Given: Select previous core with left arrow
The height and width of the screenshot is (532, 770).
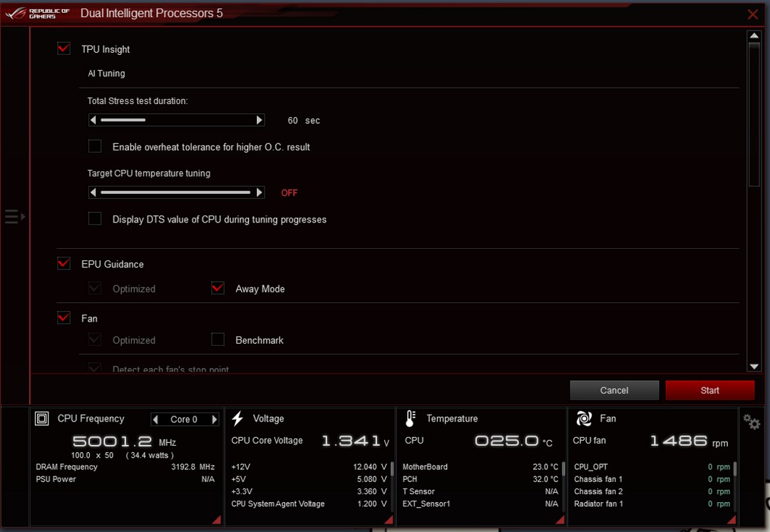Looking at the screenshot, I should 155,419.
